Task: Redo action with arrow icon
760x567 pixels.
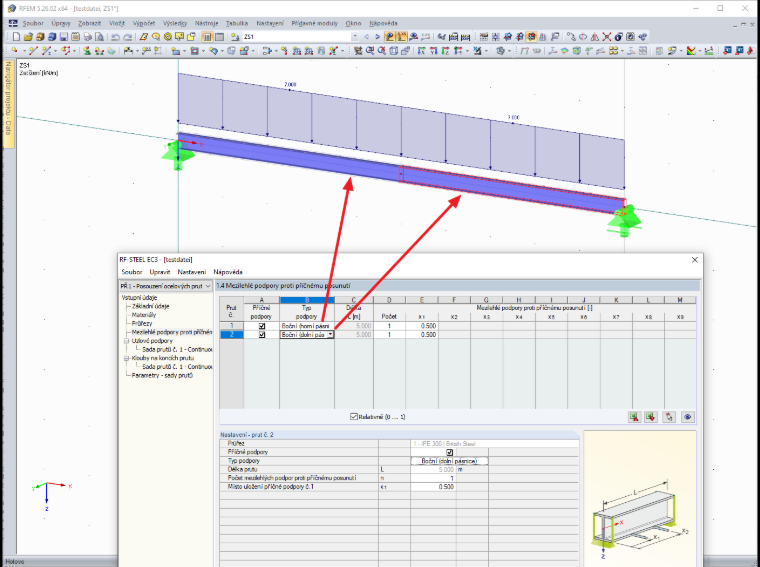Action: 127,37
